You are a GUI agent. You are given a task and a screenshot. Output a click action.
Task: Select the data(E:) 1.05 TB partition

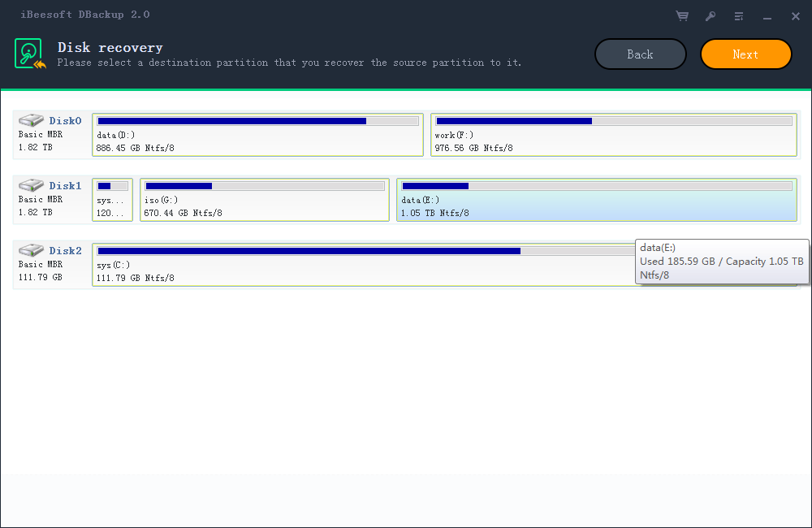[x=597, y=200]
